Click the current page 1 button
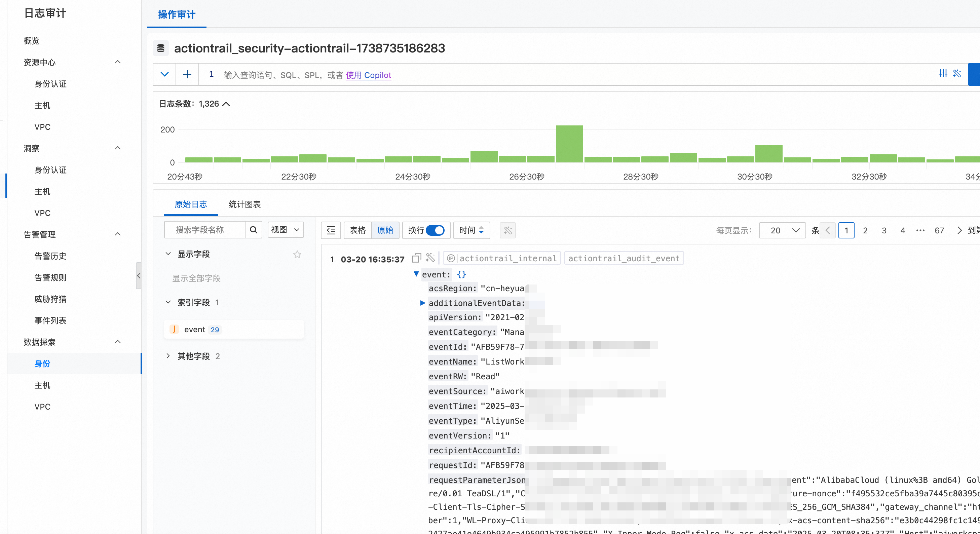This screenshot has width=980, height=534. (x=846, y=230)
